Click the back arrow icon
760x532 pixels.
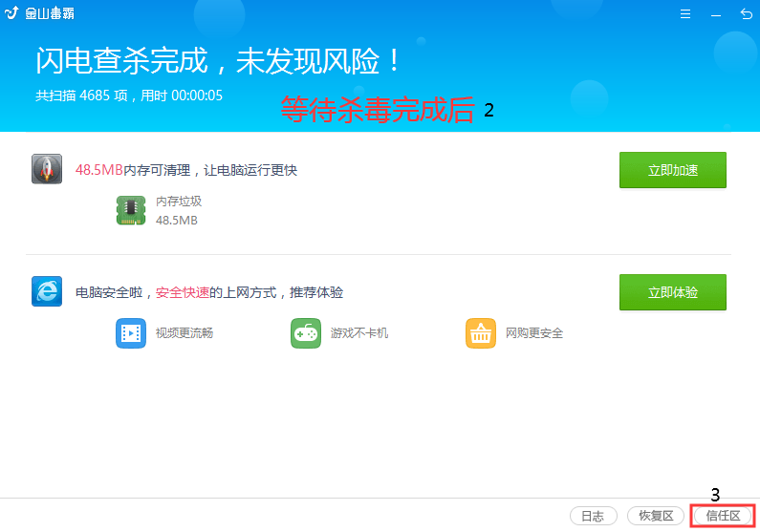tap(747, 14)
